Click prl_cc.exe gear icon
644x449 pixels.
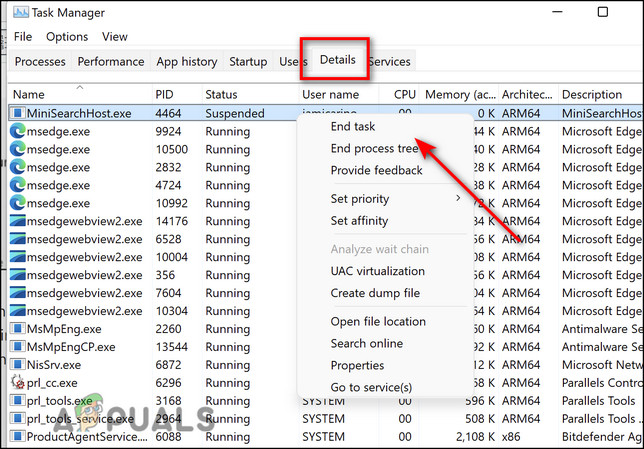pyautogui.click(x=18, y=382)
